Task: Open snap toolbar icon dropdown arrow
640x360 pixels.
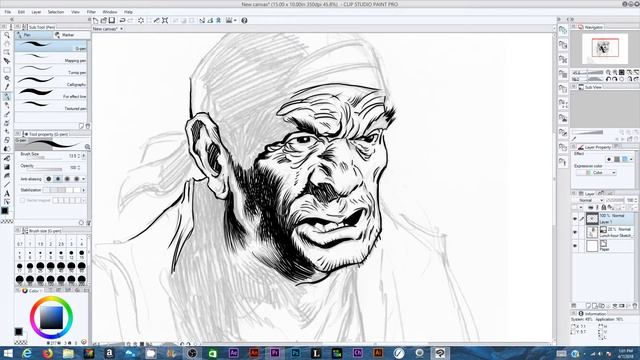Action: coord(235,20)
